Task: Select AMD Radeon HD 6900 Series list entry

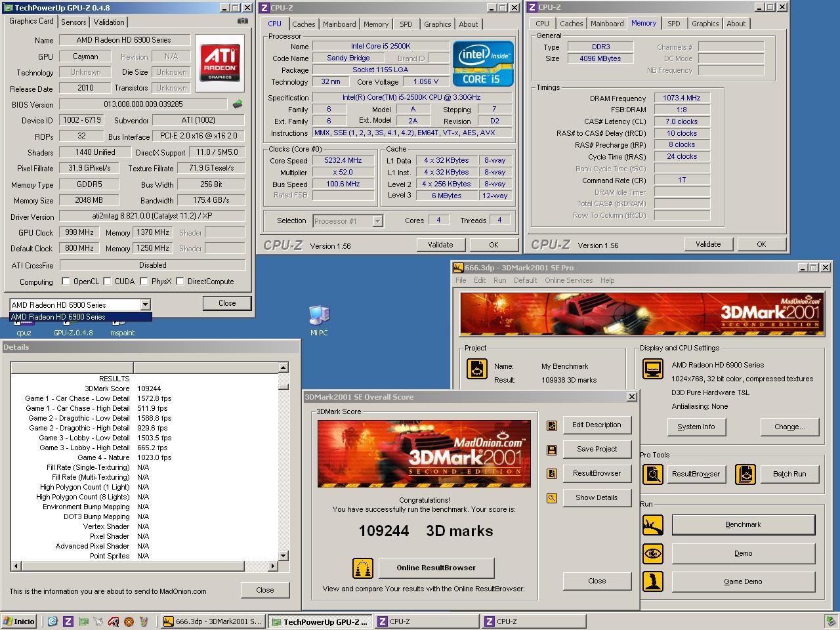Action: (81, 317)
